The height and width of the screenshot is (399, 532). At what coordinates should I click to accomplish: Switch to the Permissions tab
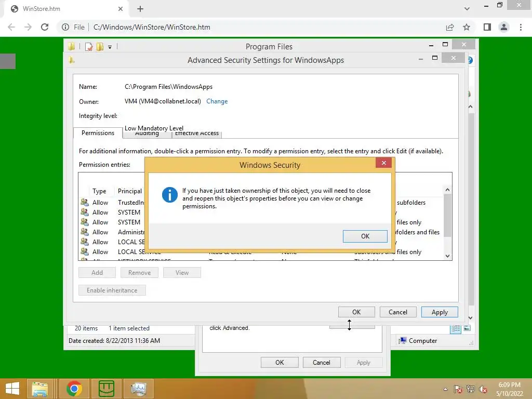click(98, 132)
